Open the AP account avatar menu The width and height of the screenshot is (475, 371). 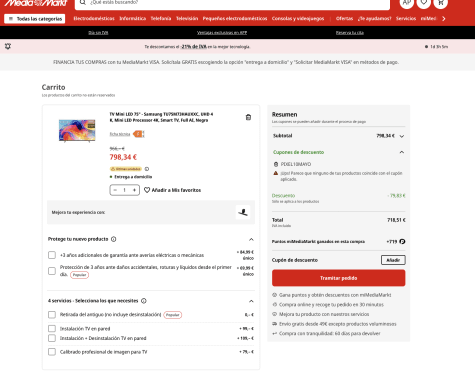pyautogui.click(x=406, y=3)
